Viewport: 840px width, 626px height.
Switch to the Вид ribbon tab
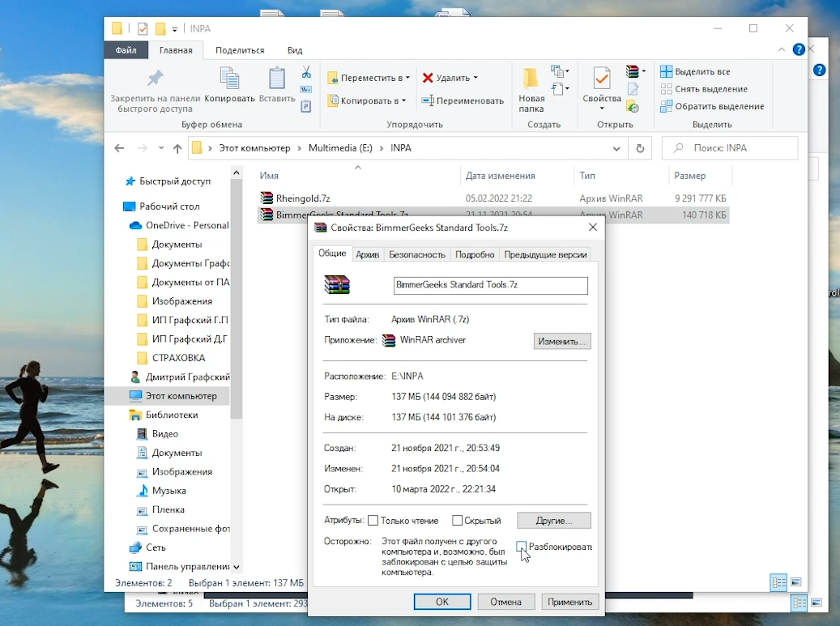click(x=295, y=50)
